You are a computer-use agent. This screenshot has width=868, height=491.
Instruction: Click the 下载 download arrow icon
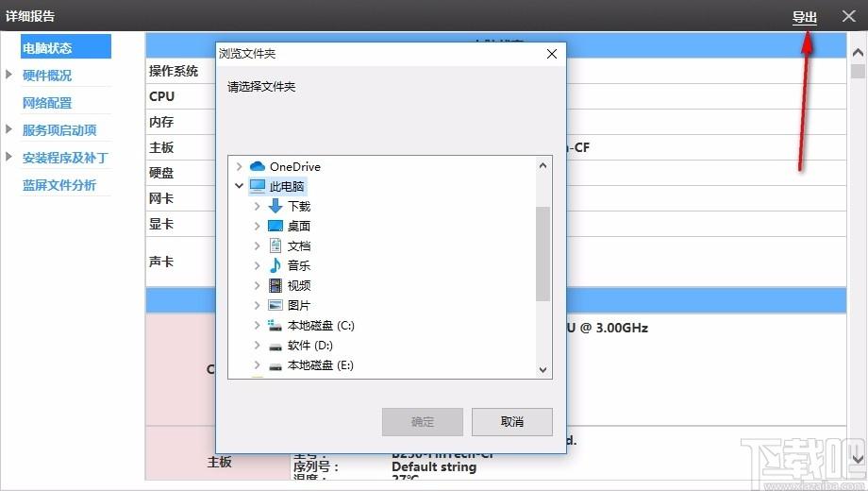point(275,206)
